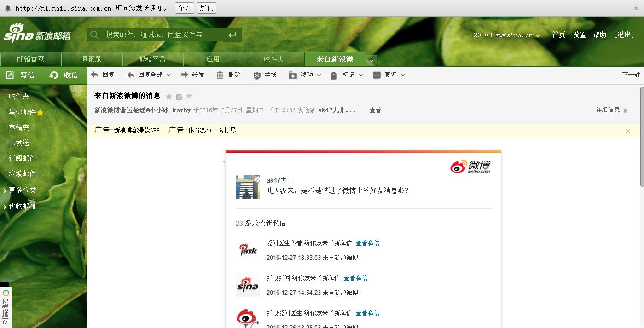This screenshot has height=328, width=644.
Task: Block notifications with the 禁止 button
Action: [206, 8]
